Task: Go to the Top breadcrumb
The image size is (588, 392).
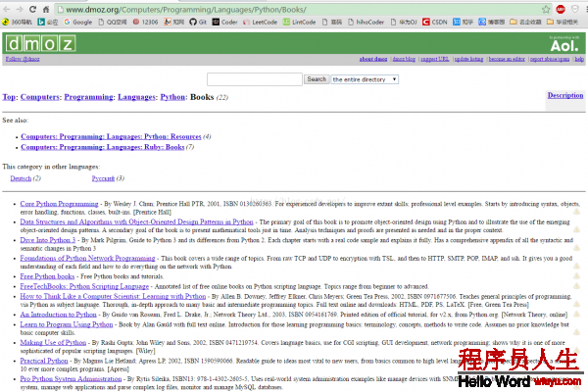Action: (x=9, y=97)
